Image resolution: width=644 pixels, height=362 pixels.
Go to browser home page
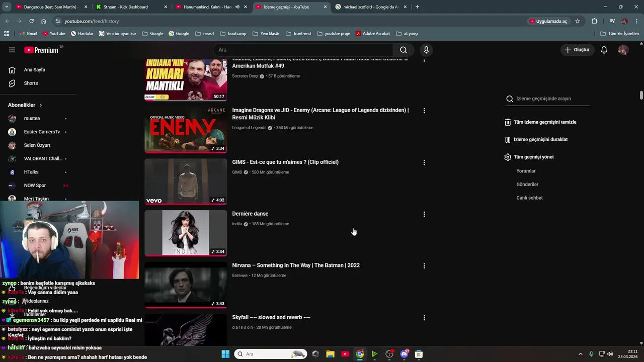pos(43,21)
